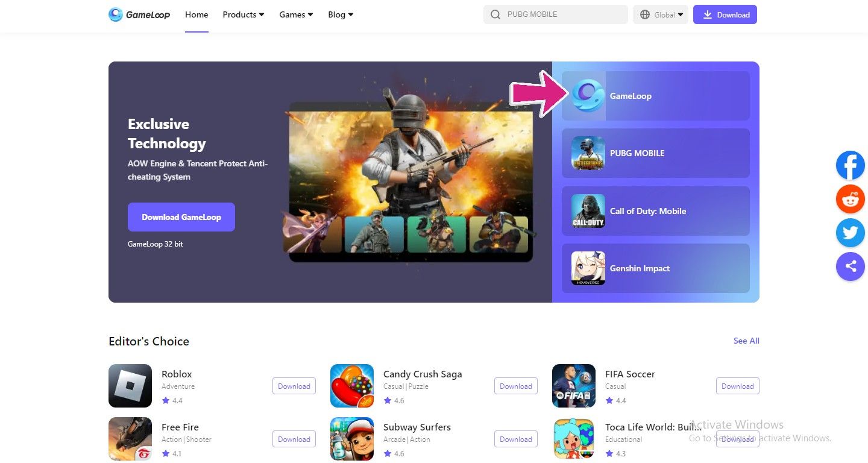Open the Toca Life World icon

pyautogui.click(x=574, y=439)
